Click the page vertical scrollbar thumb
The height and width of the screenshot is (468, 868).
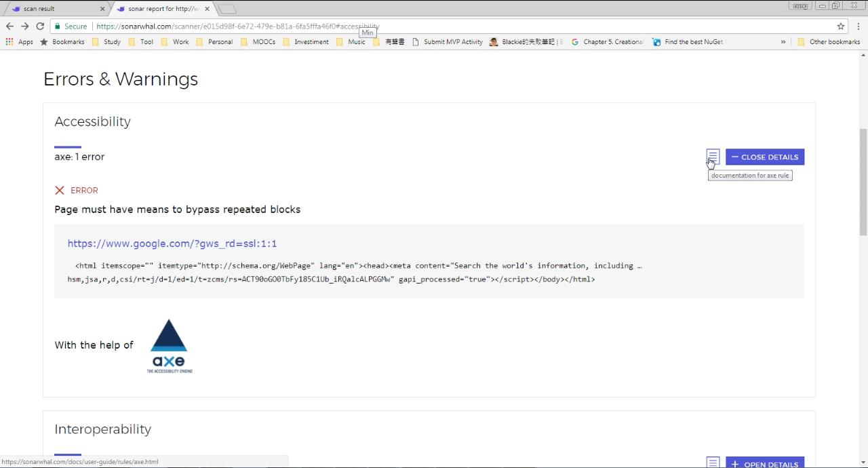863,182
